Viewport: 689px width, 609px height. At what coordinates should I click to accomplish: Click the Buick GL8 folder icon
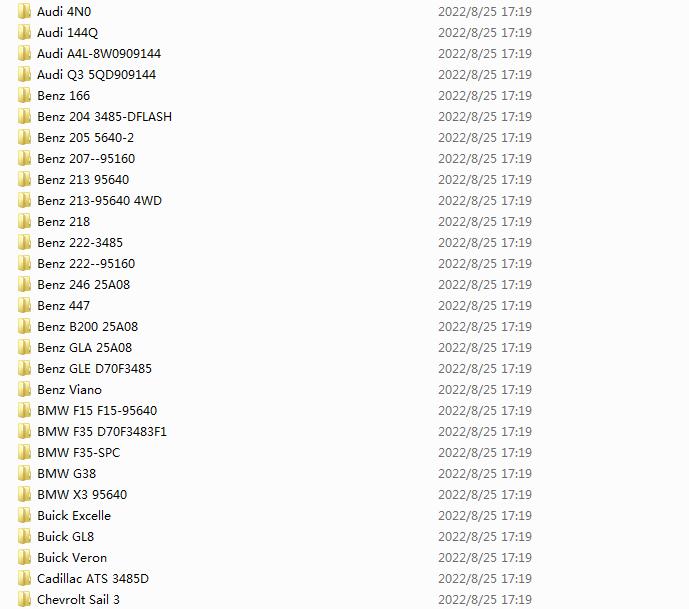click(x=24, y=536)
